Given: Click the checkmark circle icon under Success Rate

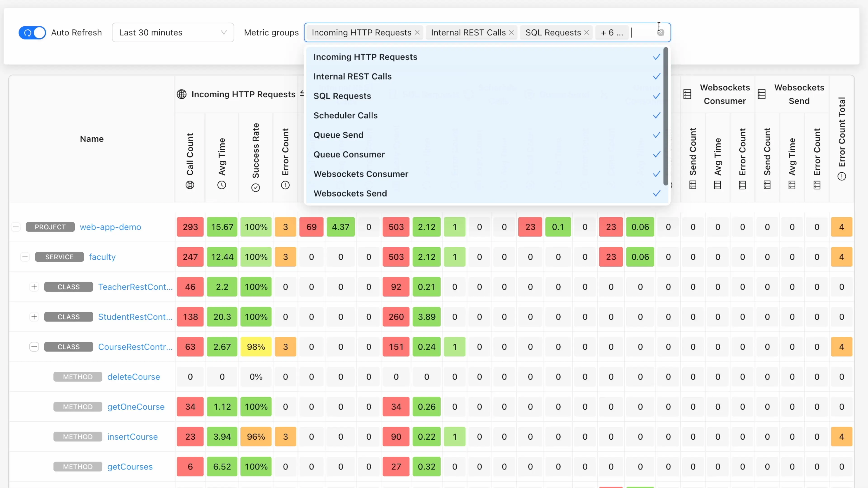Looking at the screenshot, I should click(256, 188).
